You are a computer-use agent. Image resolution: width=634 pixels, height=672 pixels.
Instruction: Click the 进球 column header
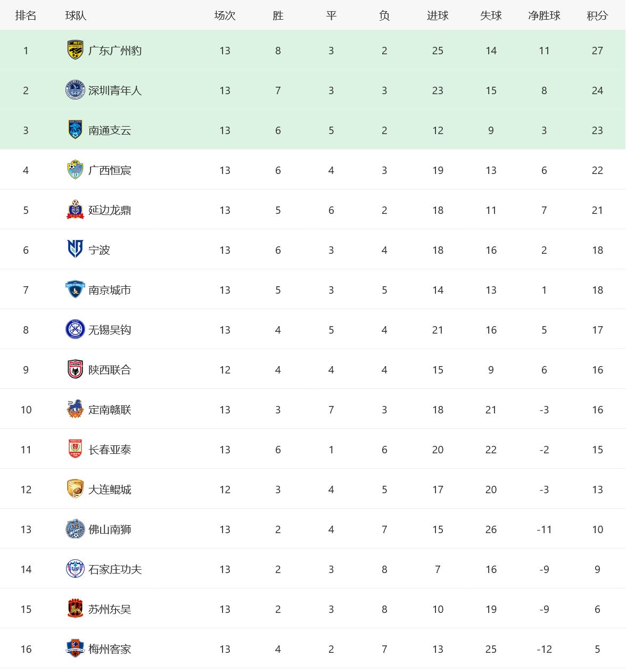pyautogui.click(x=438, y=15)
